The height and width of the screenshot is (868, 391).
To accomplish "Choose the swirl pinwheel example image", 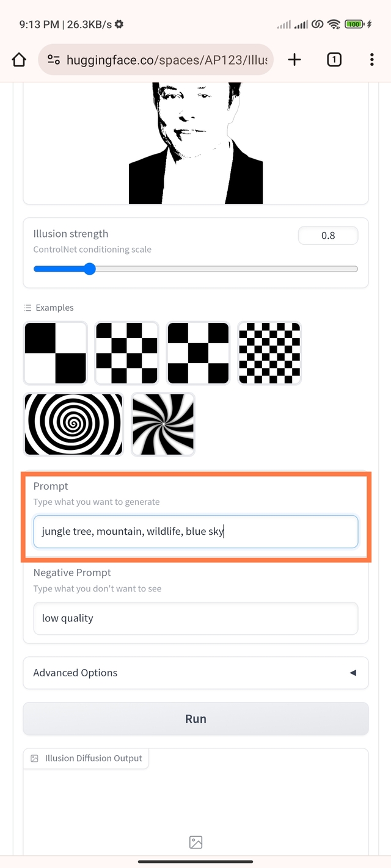I will (163, 424).
